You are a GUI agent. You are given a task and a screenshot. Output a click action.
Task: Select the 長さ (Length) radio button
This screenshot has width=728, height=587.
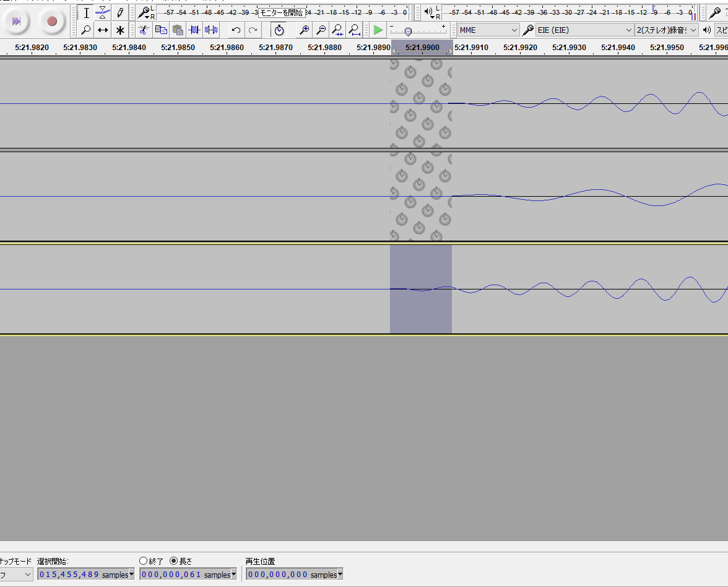pos(173,561)
